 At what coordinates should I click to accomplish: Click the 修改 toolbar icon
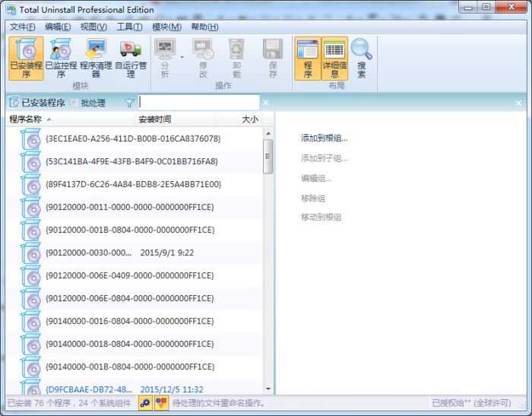(x=203, y=58)
